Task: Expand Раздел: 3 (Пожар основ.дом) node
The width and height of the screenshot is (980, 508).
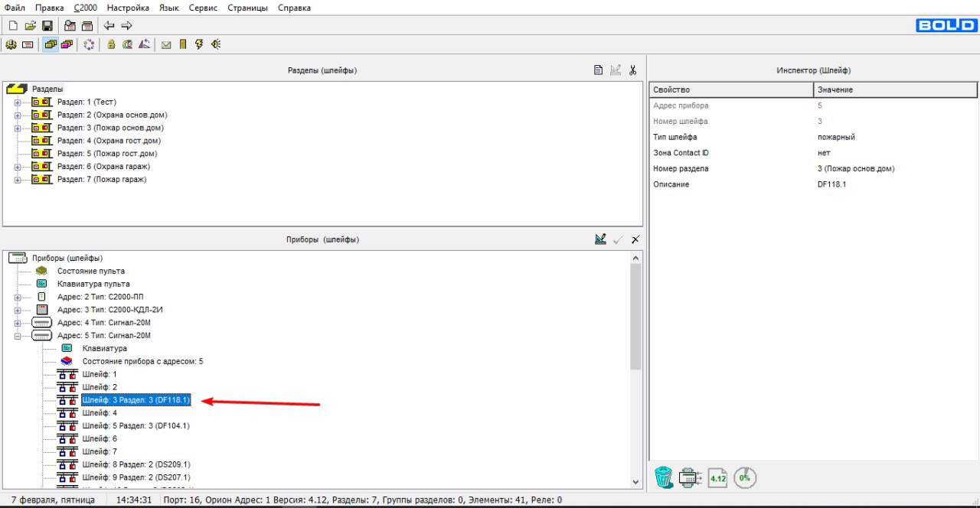Action: pyautogui.click(x=18, y=128)
